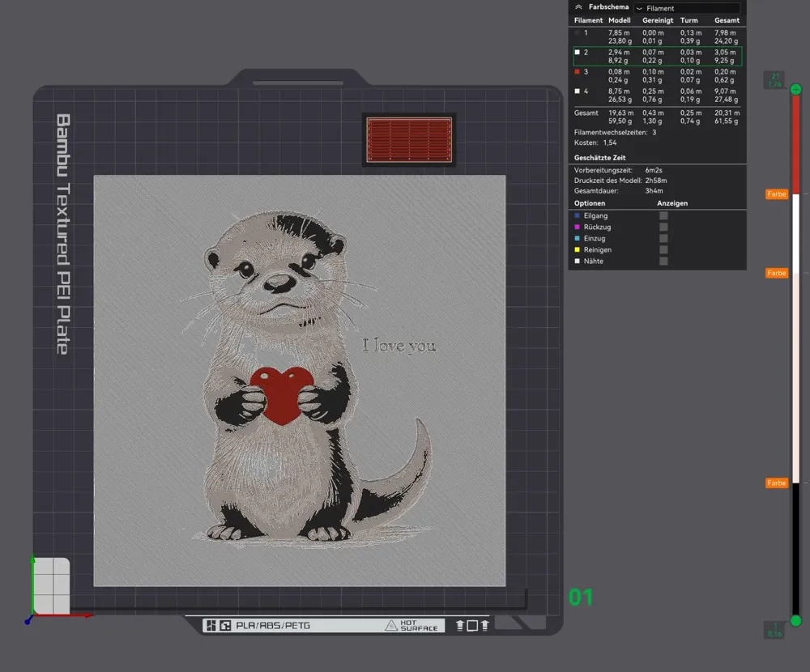Click the Modell column header

[620, 20]
